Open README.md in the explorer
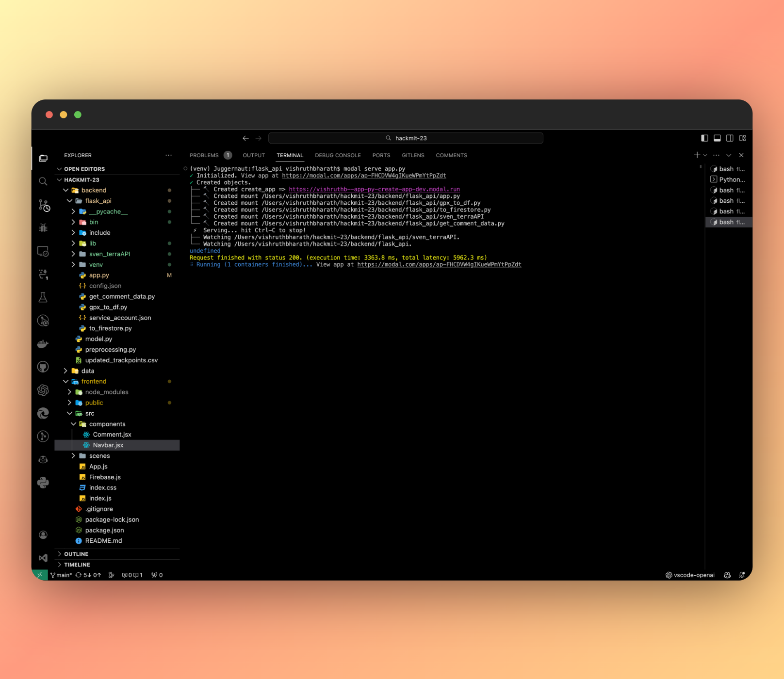 pyautogui.click(x=103, y=541)
